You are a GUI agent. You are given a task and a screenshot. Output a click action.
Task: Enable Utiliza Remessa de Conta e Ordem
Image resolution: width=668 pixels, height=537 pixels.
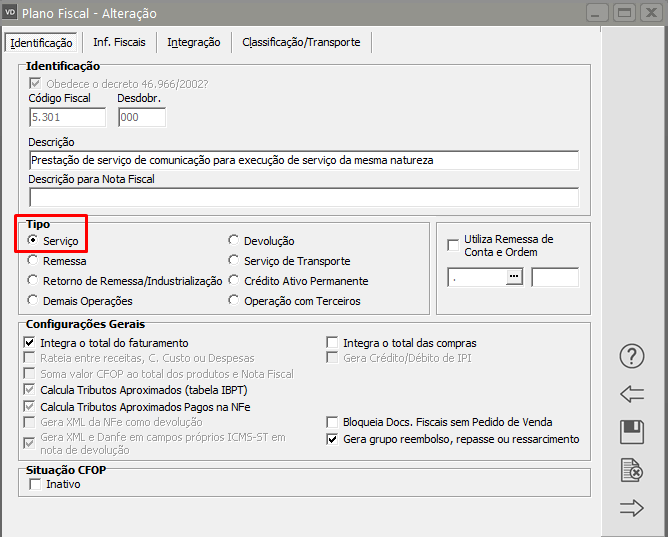point(454,243)
